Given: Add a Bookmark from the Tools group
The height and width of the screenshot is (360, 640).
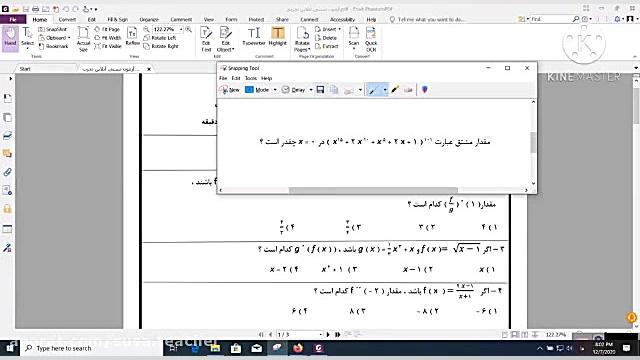Looking at the screenshot, I should click(53, 47).
